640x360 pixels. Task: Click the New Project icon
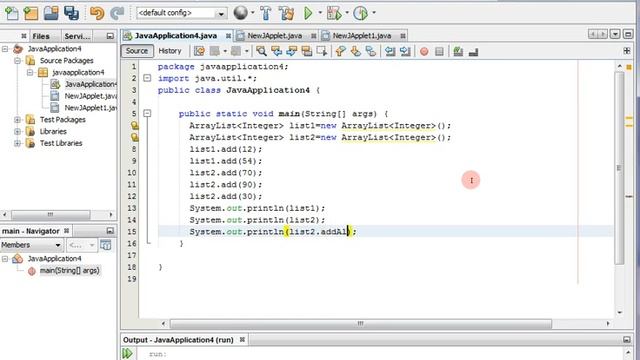click(31, 13)
